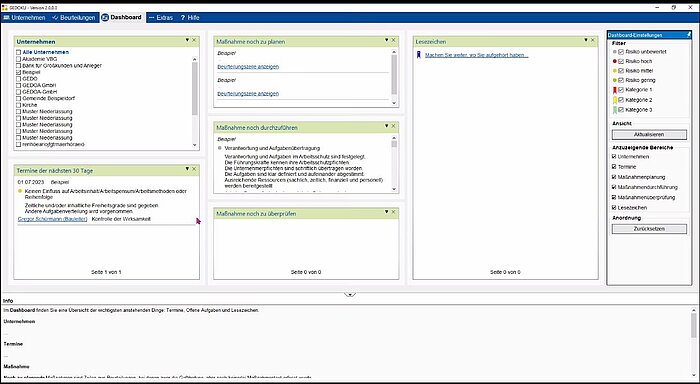Click the green Kategorie 3 bookmark icon
The image size is (700, 384).
[x=615, y=110]
